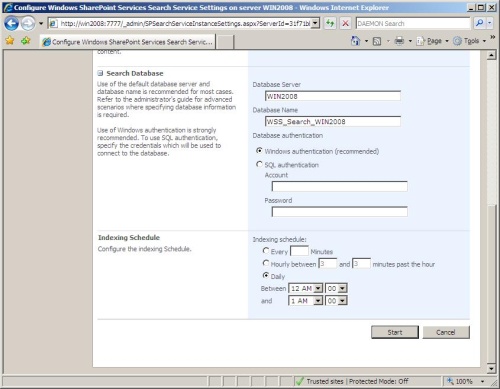Screen dimensions: 500x389
Task: Open the Home page icon
Action: pyautogui.click(x=355, y=41)
